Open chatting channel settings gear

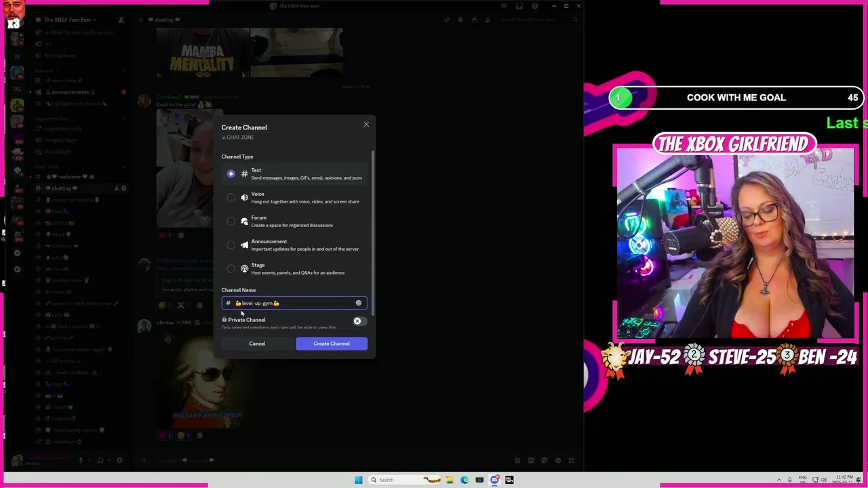tap(123, 188)
